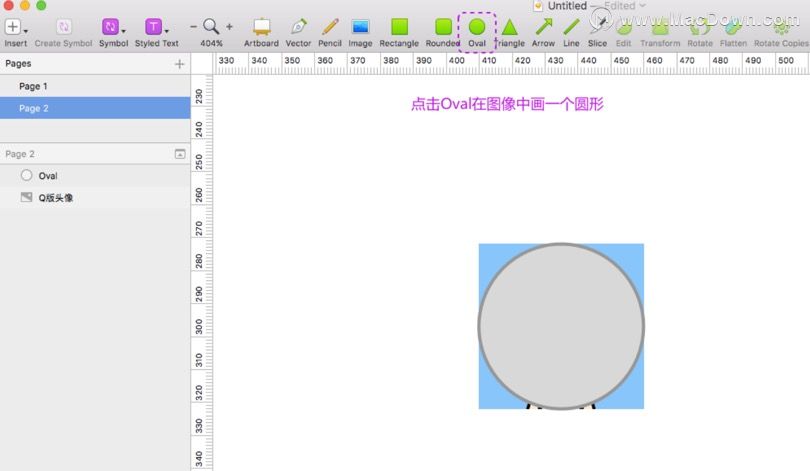This screenshot has height=471, width=810.
Task: Select Page 2 in the Pages list
Action: 95,108
